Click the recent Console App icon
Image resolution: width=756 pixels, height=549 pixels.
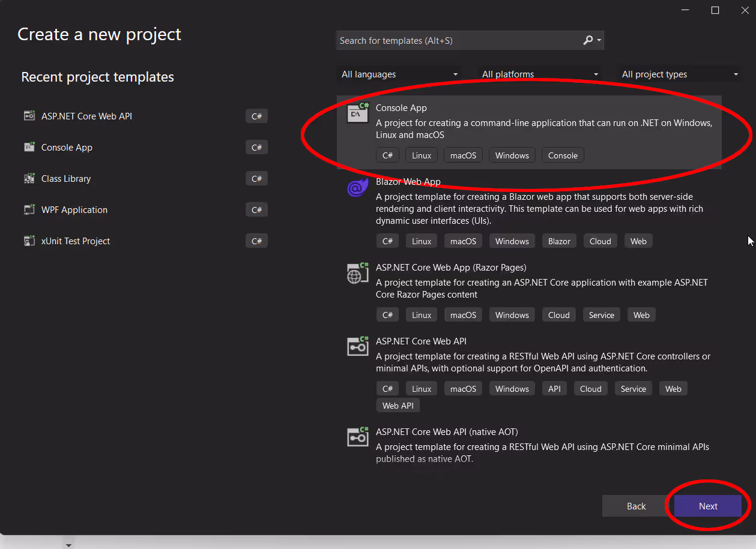pos(29,147)
